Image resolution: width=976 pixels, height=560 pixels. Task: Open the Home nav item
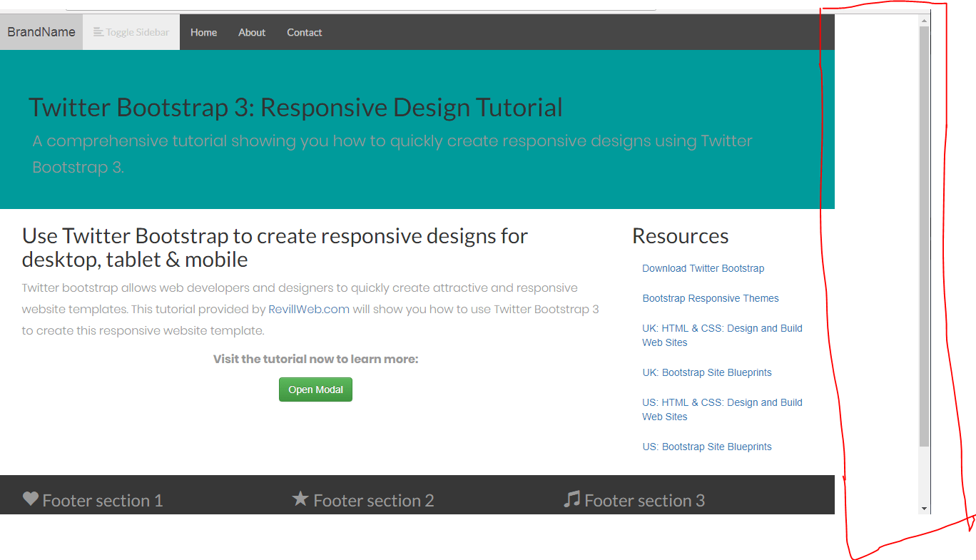[x=203, y=32]
